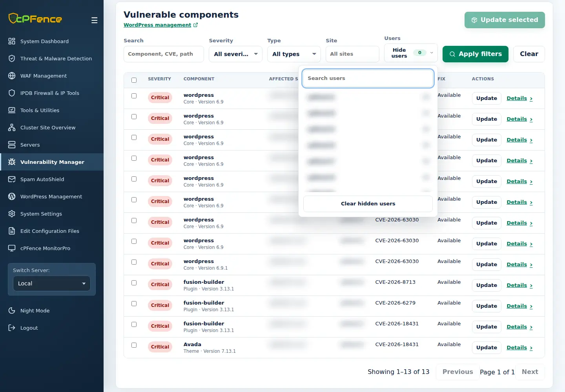The width and height of the screenshot is (565, 392).
Task: Check the wordpress Version 6.9.1 row checkbox
Action: (x=134, y=262)
